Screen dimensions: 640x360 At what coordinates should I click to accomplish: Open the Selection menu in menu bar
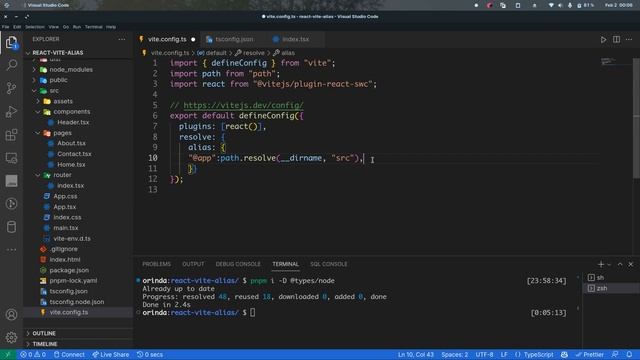(35, 27)
